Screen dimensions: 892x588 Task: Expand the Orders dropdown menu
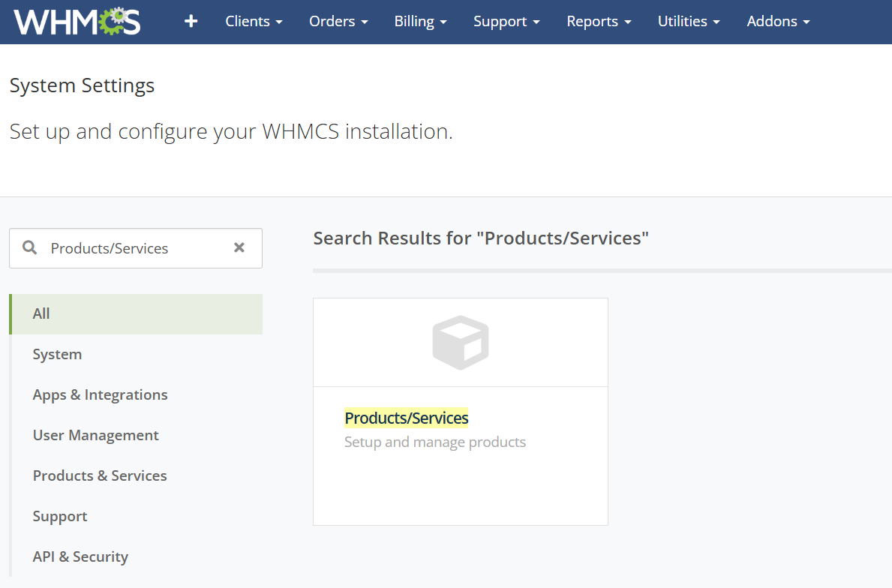coord(338,22)
